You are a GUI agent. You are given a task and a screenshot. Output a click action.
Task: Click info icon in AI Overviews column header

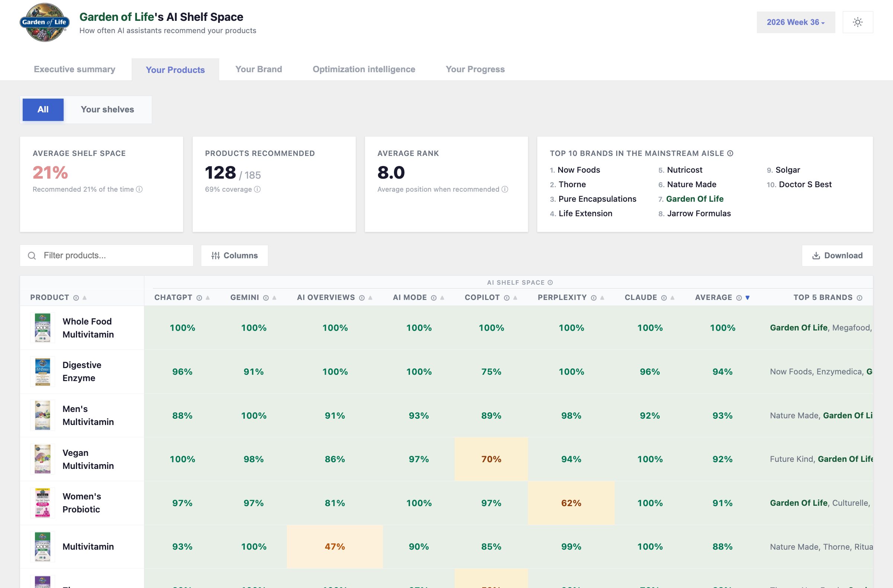(x=362, y=298)
